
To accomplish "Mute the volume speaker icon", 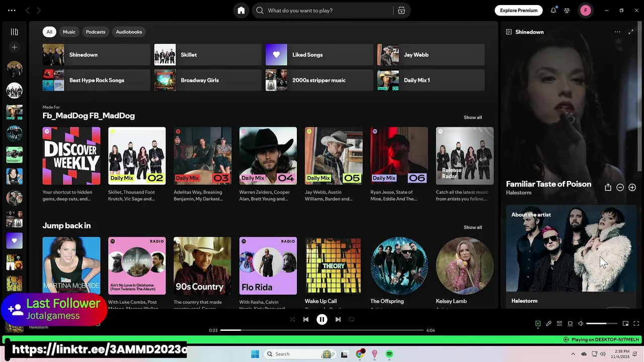I will [x=581, y=324].
